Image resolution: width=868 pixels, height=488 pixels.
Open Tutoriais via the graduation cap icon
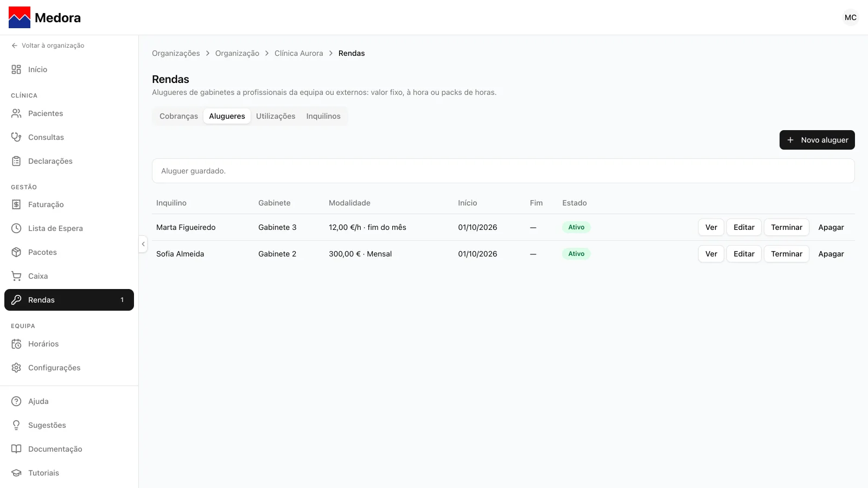pyautogui.click(x=16, y=473)
